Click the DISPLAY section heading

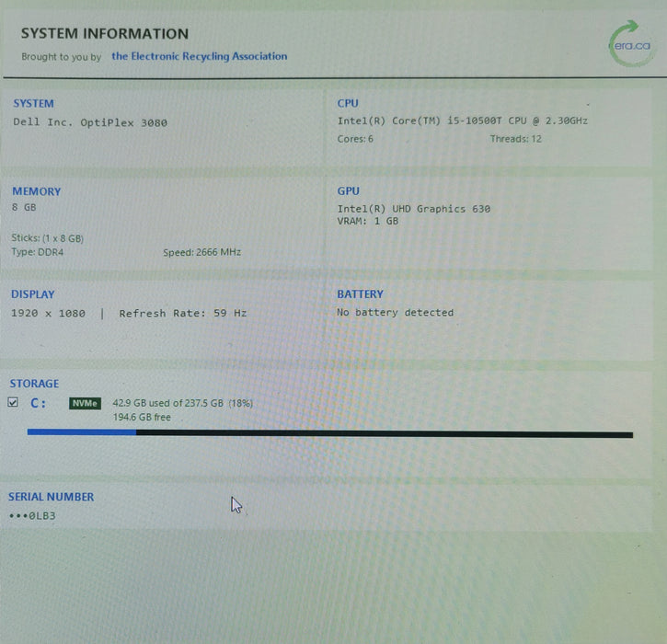point(33,294)
